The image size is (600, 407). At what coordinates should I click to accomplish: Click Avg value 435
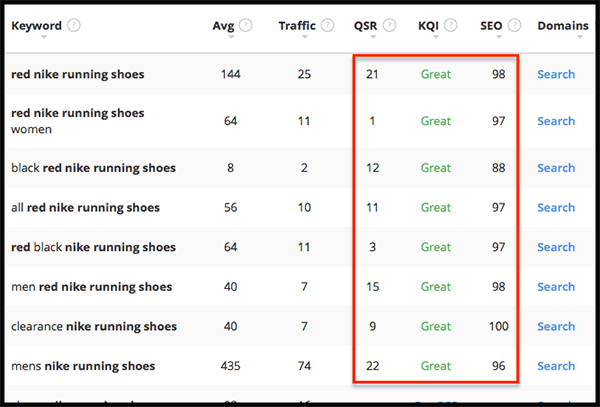point(230,366)
